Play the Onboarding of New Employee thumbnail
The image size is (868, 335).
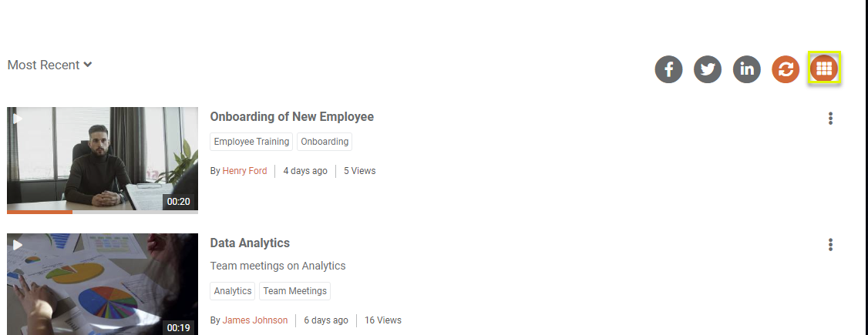point(103,159)
